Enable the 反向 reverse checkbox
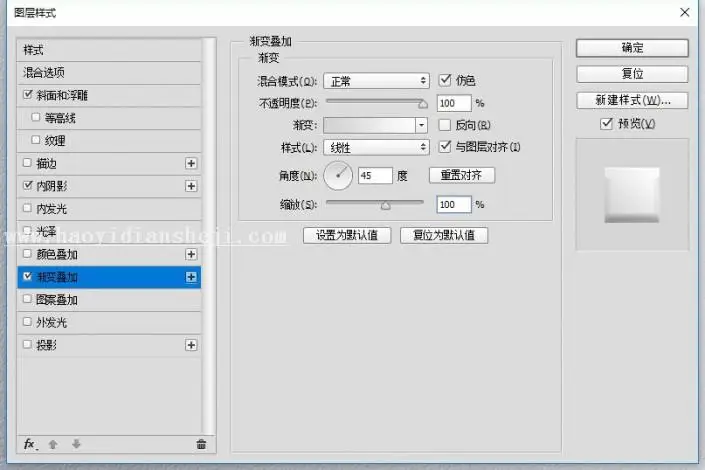 (x=445, y=125)
